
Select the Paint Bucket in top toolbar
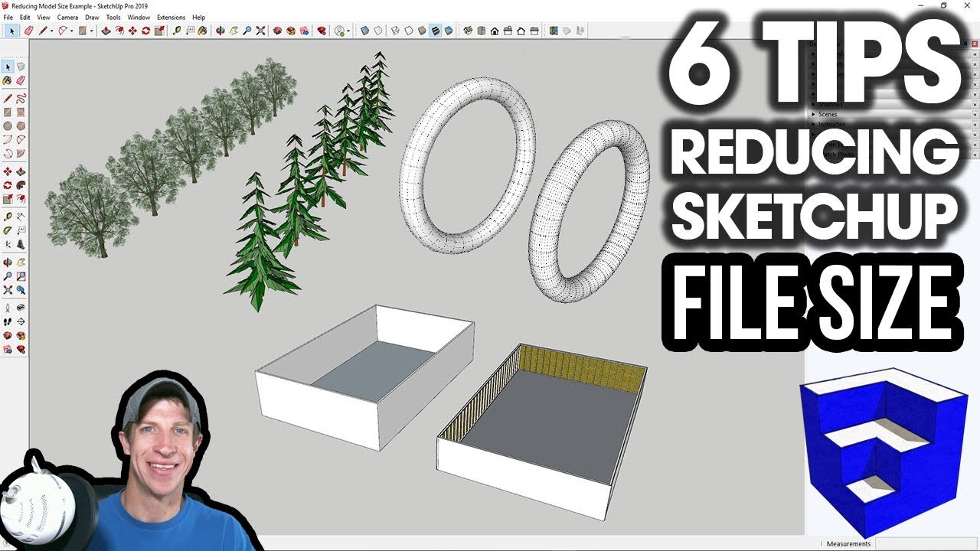202,31
